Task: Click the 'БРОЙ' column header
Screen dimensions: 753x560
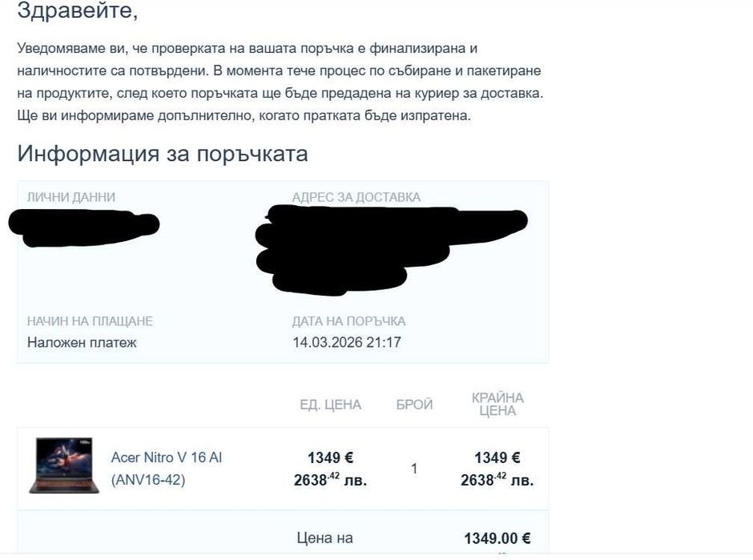Action: (414, 405)
